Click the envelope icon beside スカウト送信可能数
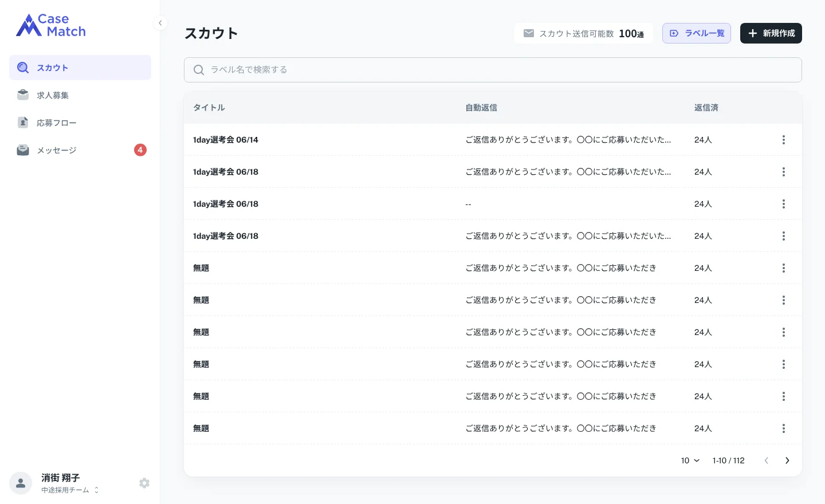 click(x=529, y=33)
